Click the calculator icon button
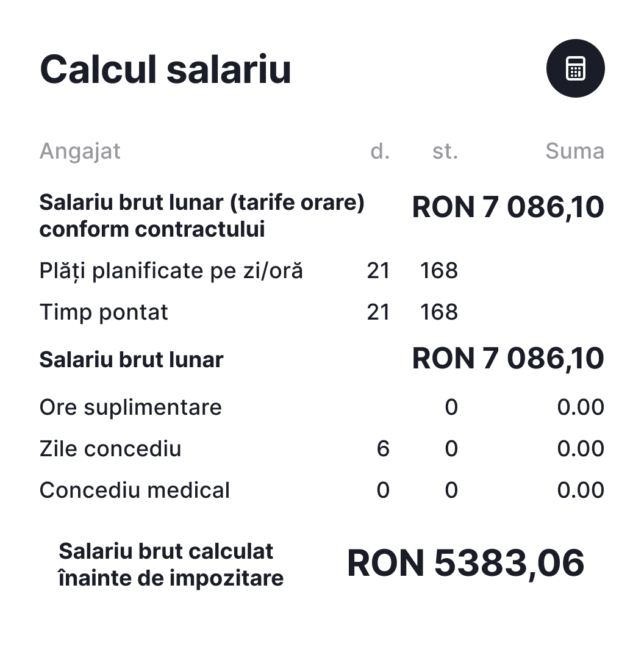 click(x=575, y=68)
